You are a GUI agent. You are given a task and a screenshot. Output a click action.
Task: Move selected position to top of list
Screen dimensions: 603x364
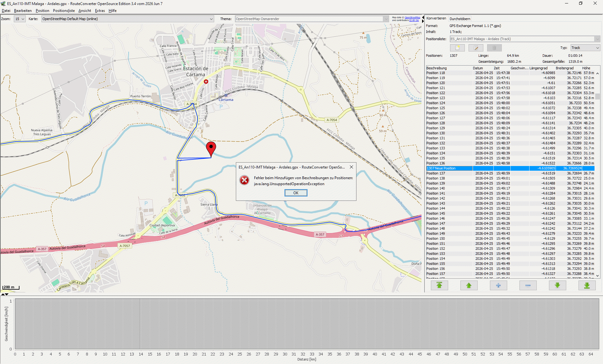point(439,285)
